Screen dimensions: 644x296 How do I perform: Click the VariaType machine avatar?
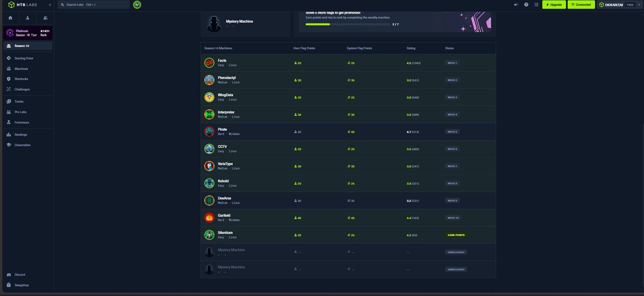coord(209,166)
